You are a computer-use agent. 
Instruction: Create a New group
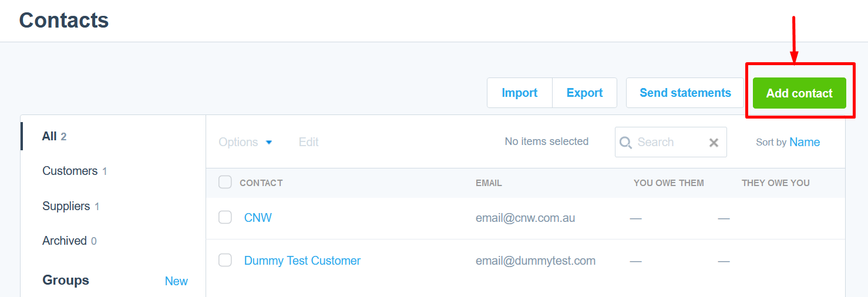point(176,281)
